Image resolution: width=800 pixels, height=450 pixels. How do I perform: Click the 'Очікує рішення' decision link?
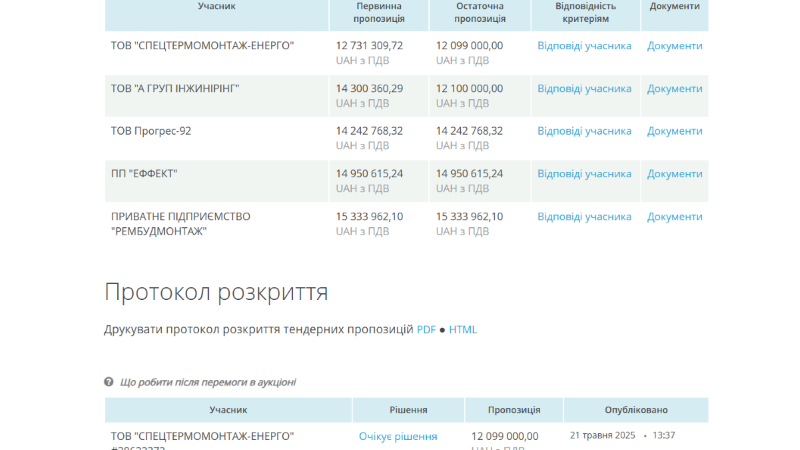click(398, 436)
